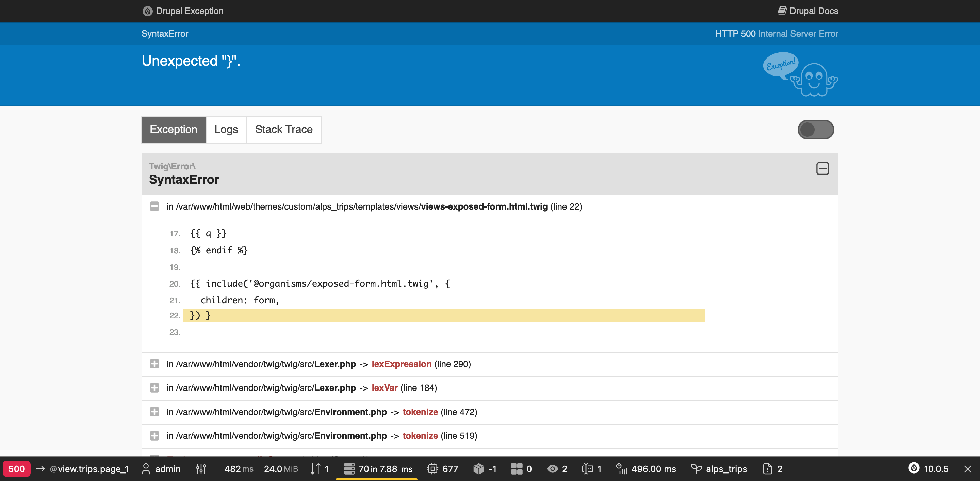Close the debug toolbar with X
980x481 pixels.
pyautogui.click(x=967, y=469)
